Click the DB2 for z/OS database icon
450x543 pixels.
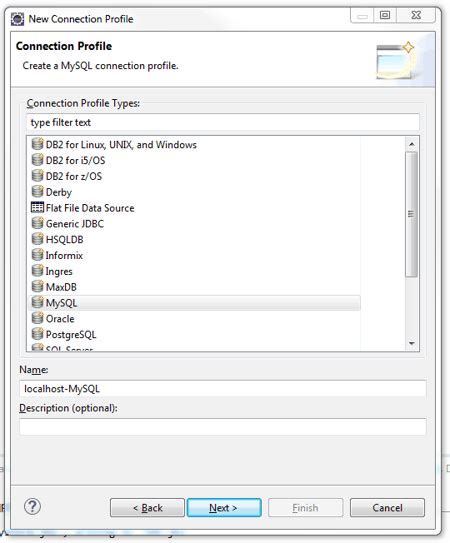pyautogui.click(x=37, y=176)
